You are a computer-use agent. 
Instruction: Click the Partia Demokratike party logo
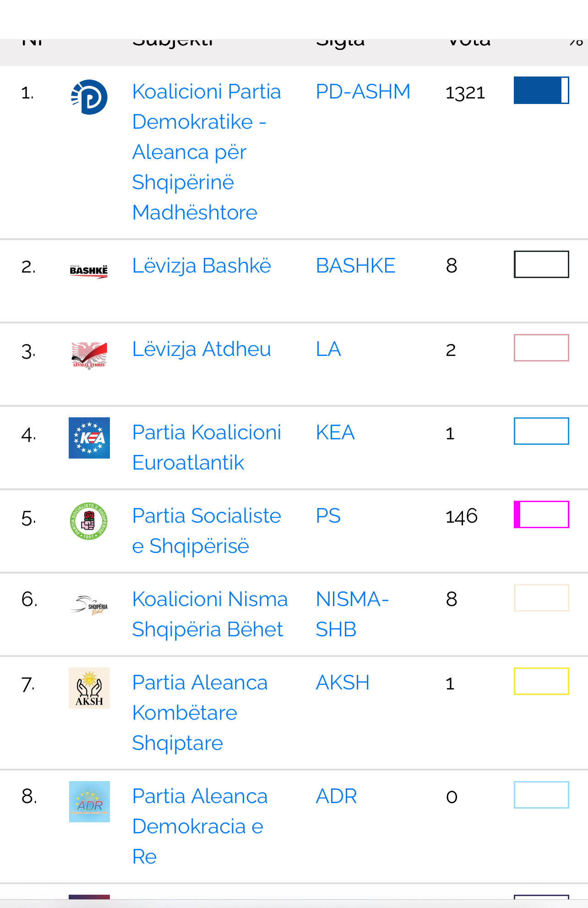(x=89, y=97)
